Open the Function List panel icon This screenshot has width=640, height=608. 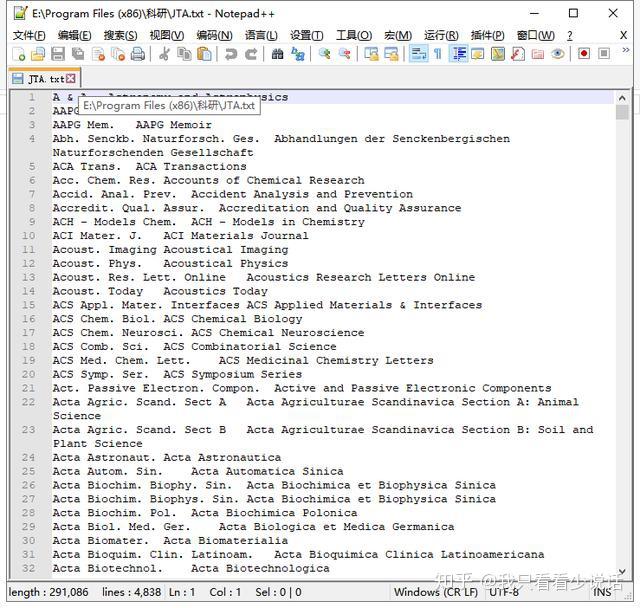click(x=518, y=54)
